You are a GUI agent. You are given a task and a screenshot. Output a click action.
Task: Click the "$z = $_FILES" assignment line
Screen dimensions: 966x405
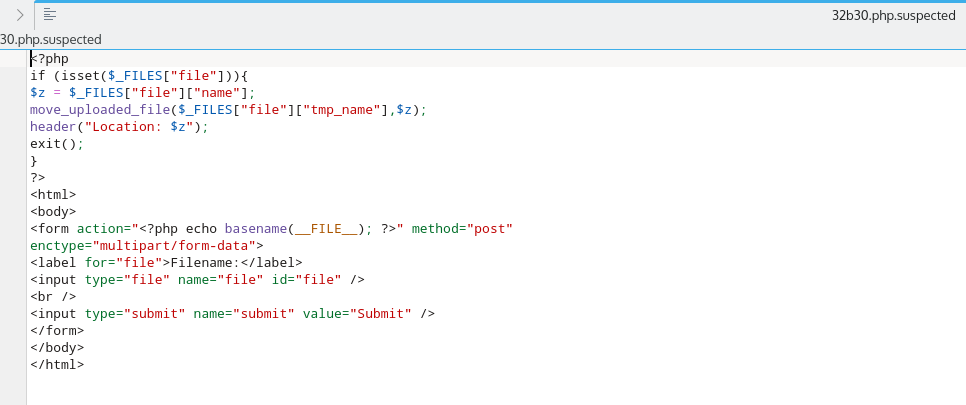142,93
